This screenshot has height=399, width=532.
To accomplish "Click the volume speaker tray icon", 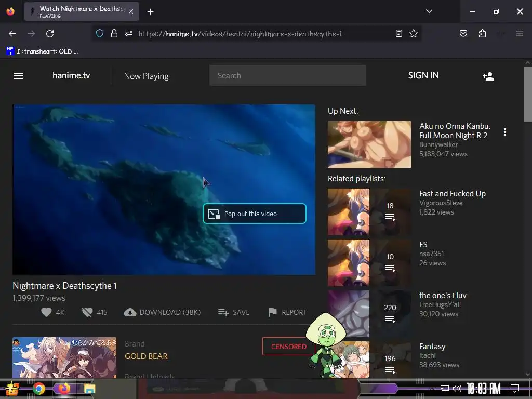I will (457, 389).
